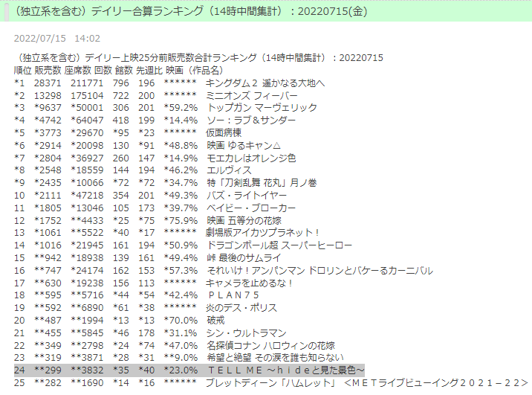Viewport: 532px width, 395px height.
Task: Click the title 希望と絶望 その涙を誰も知らない
Action: [275, 358]
